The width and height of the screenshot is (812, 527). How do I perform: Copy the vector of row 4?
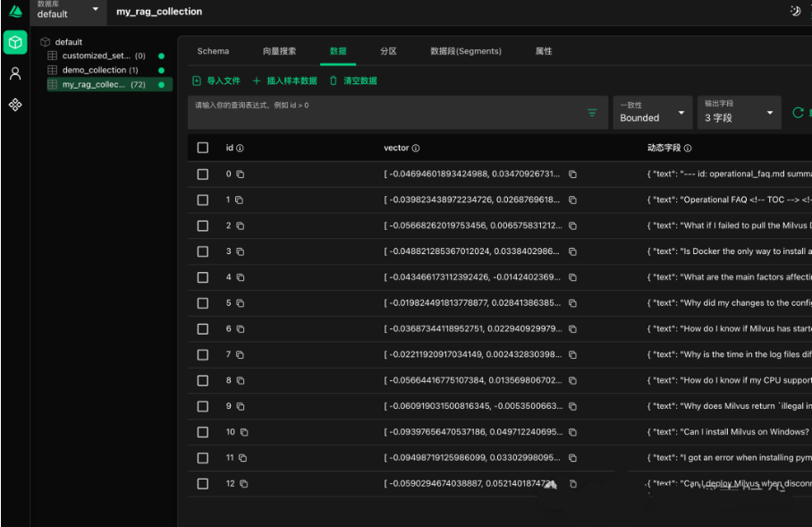(x=572, y=277)
